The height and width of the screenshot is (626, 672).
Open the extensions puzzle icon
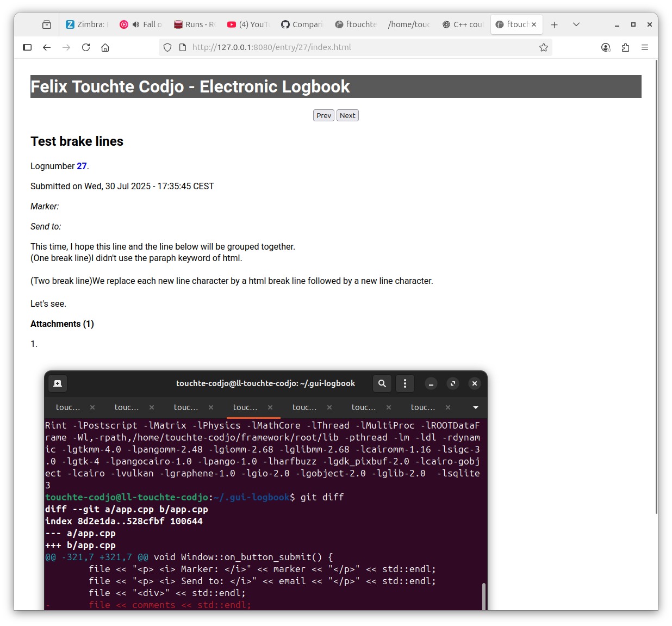[625, 47]
